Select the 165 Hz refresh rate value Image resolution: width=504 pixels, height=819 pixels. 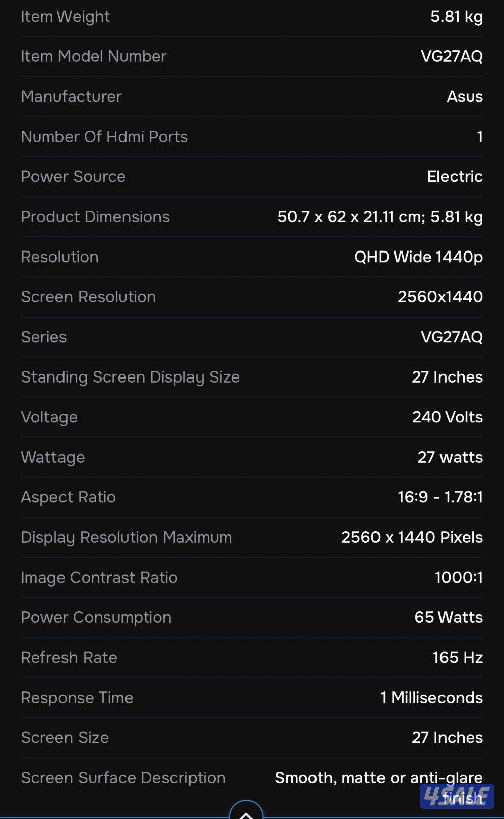click(x=458, y=657)
